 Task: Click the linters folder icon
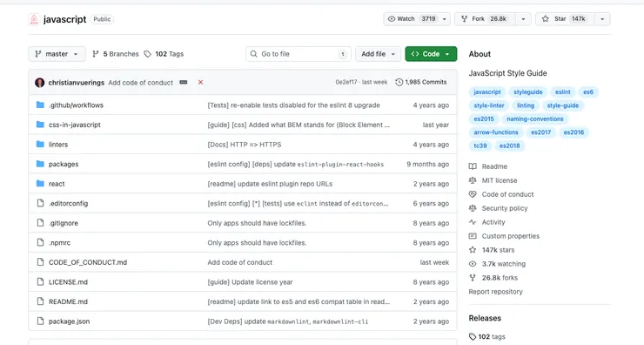(40, 144)
